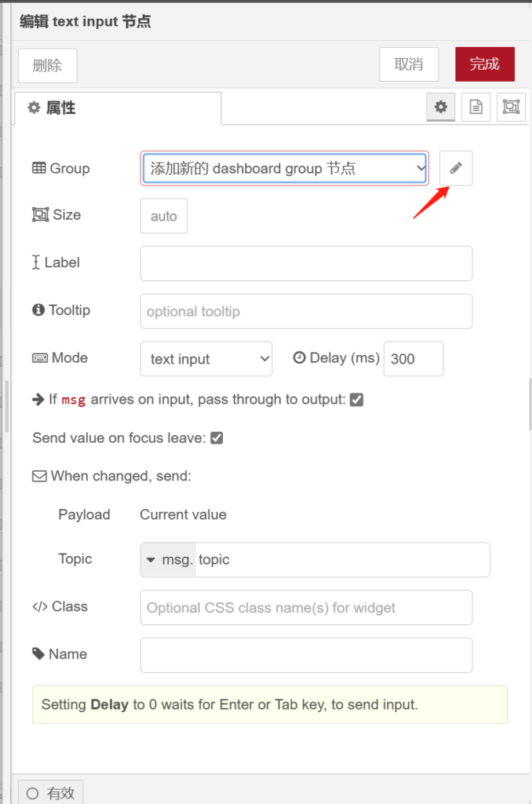Click the Name input field
This screenshot has height=804, width=532.
306,655
